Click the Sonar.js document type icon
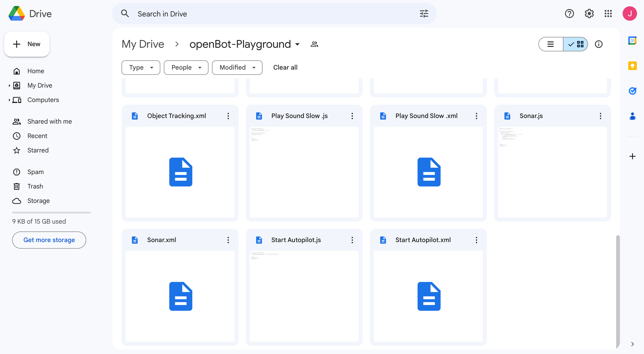The width and height of the screenshot is (644, 354). pyautogui.click(x=507, y=116)
